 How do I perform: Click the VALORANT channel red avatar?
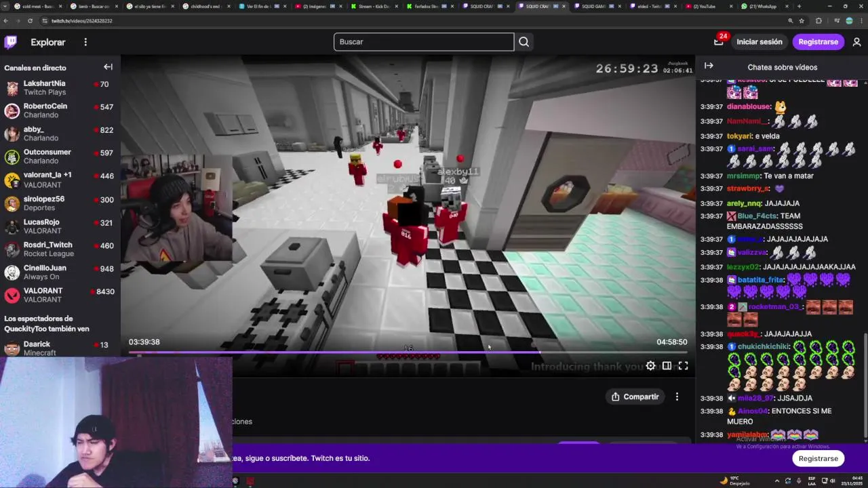pyautogui.click(x=12, y=296)
